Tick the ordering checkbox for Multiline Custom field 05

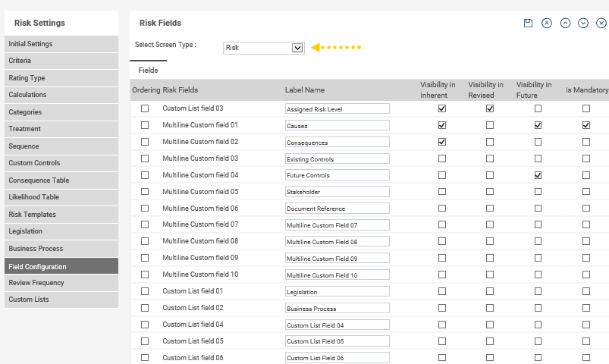[145, 192]
